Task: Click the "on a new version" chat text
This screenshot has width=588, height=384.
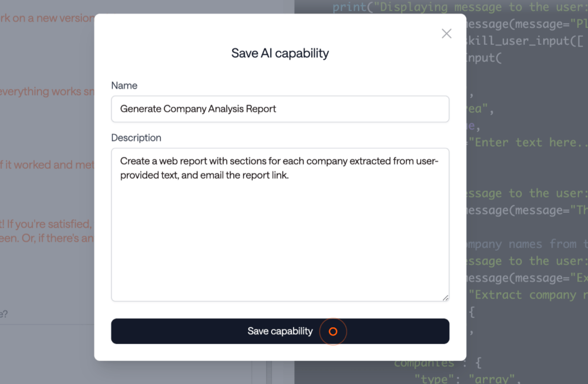Action: (47, 19)
